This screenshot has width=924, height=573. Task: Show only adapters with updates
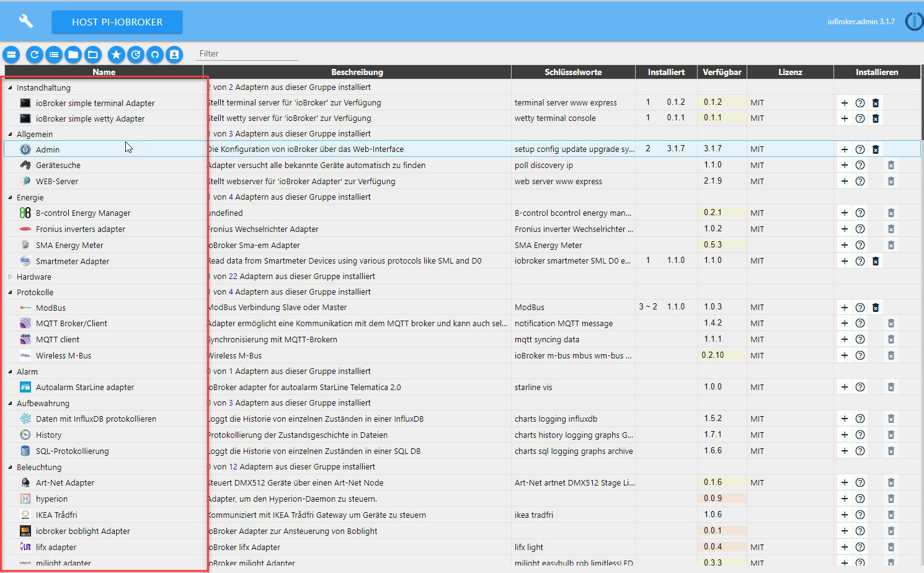pyautogui.click(x=136, y=55)
